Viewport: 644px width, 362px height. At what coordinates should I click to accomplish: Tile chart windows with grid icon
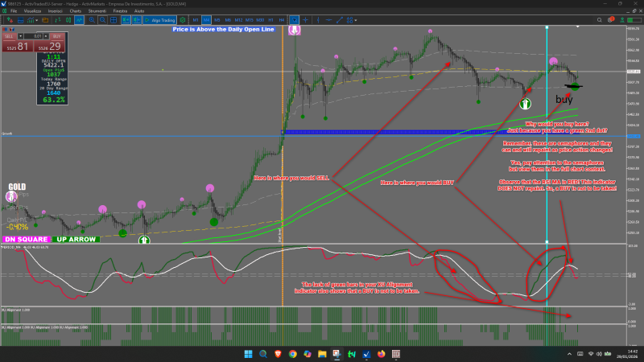coord(114,20)
